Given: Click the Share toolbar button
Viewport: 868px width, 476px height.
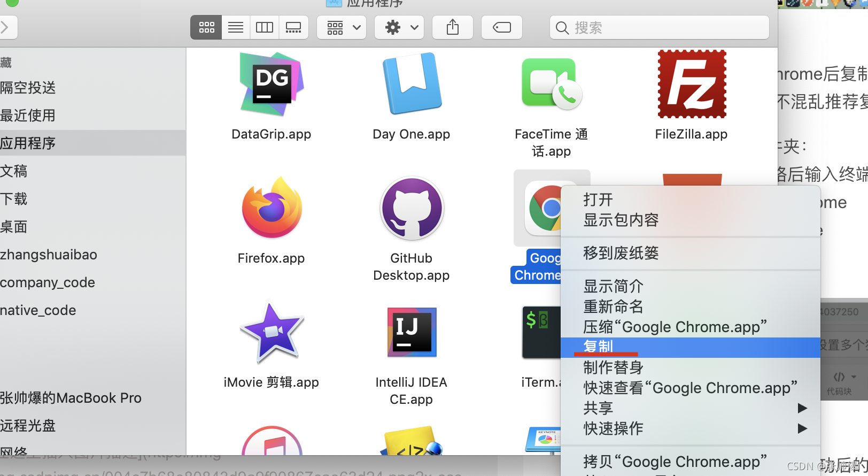Looking at the screenshot, I should [453, 27].
